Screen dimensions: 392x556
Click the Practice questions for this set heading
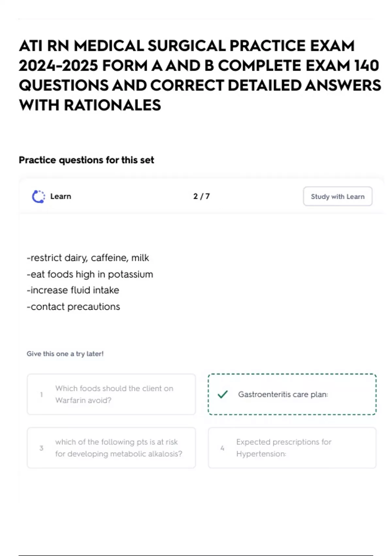[86, 160]
